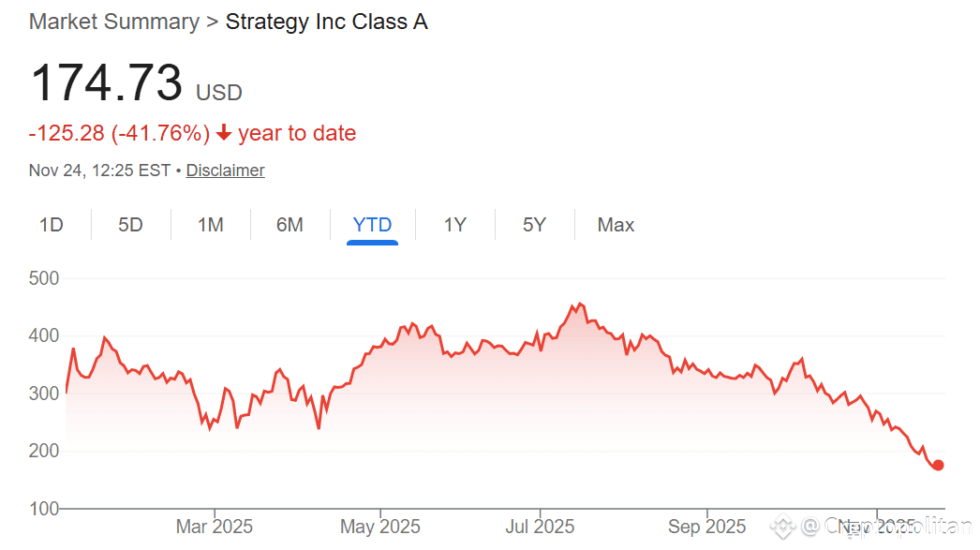Select the 6M time range
The height and width of the screenshot is (550, 980).
click(290, 224)
